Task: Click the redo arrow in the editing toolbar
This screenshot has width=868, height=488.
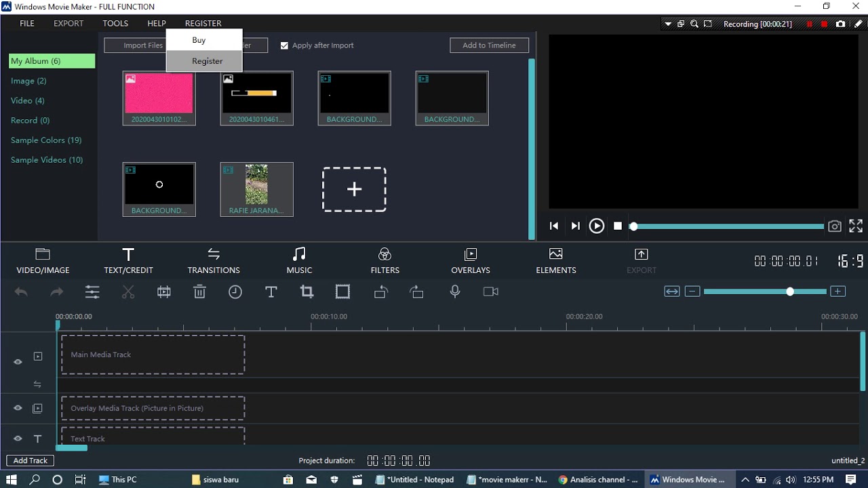Action: tap(56, 292)
